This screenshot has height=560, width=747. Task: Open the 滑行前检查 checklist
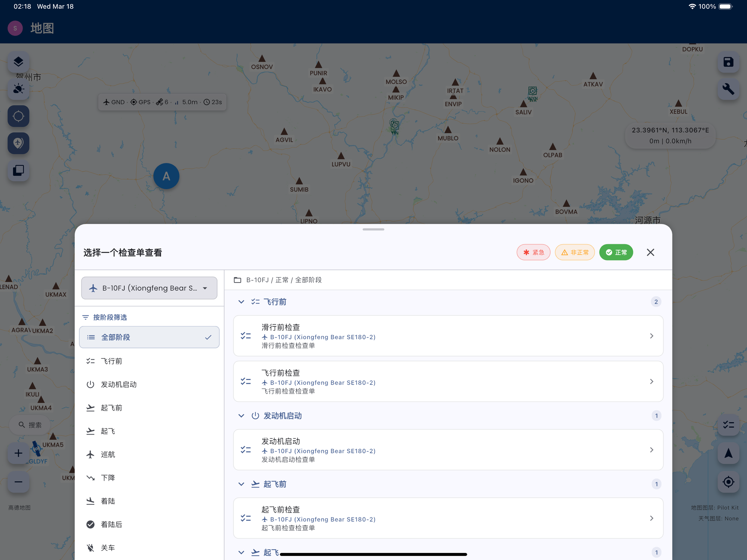[x=448, y=336]
